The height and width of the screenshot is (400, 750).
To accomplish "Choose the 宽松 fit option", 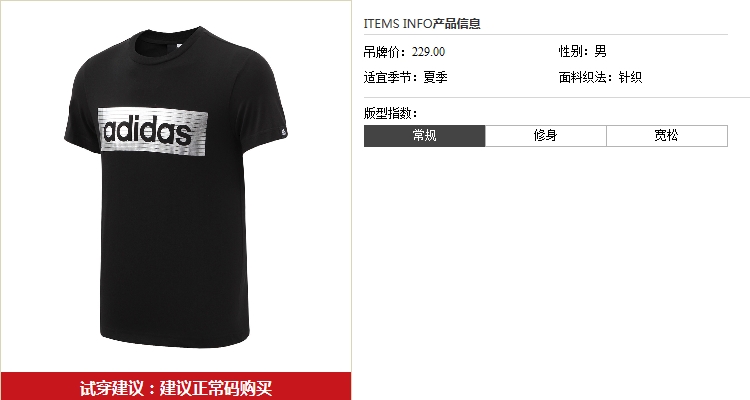I will tap(667, 136).
